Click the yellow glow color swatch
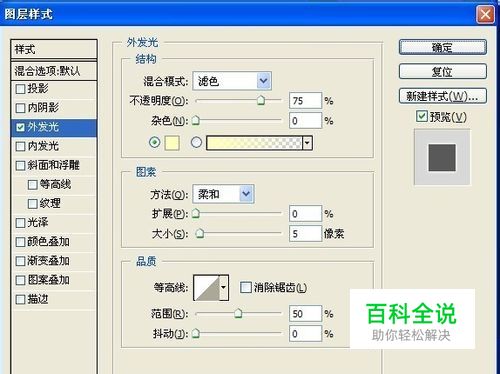This screenshot has height=374, width=500. (x=172, y=143)
